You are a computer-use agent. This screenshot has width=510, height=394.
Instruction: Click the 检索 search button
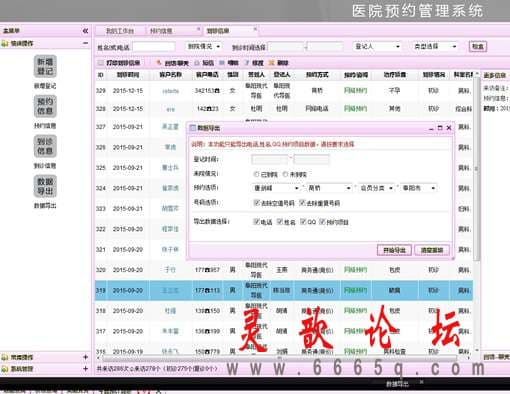click(x=478, y=46)
